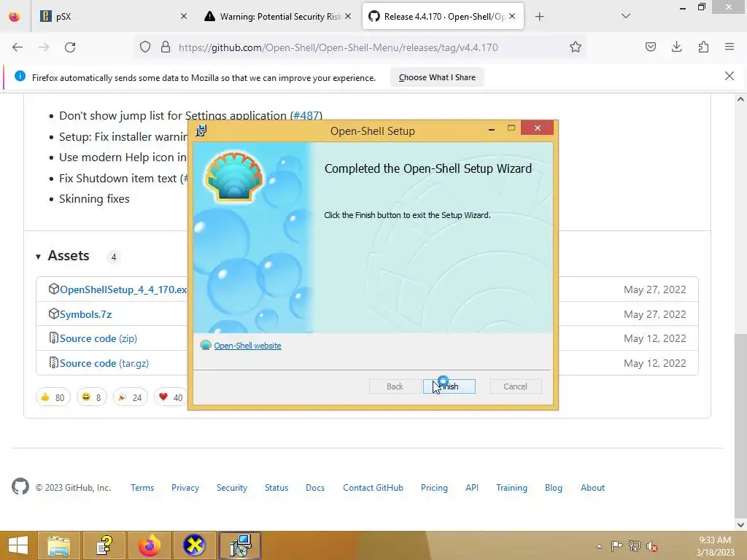The height and width of the screenshot is (560, 747).
Task: Open the Blog footer link
Action: 553,488
